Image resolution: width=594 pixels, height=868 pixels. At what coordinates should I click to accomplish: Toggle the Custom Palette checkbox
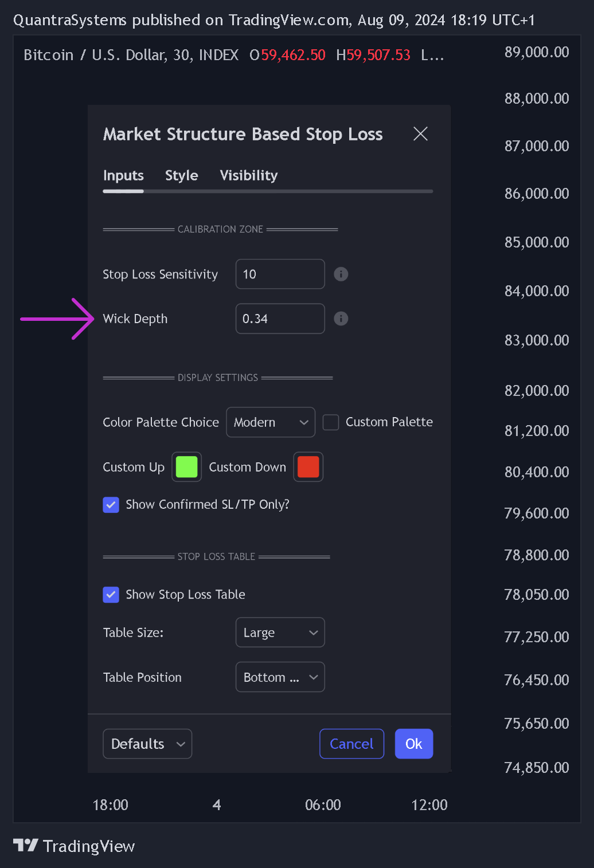pyautogui.click(x=331, y=422)
